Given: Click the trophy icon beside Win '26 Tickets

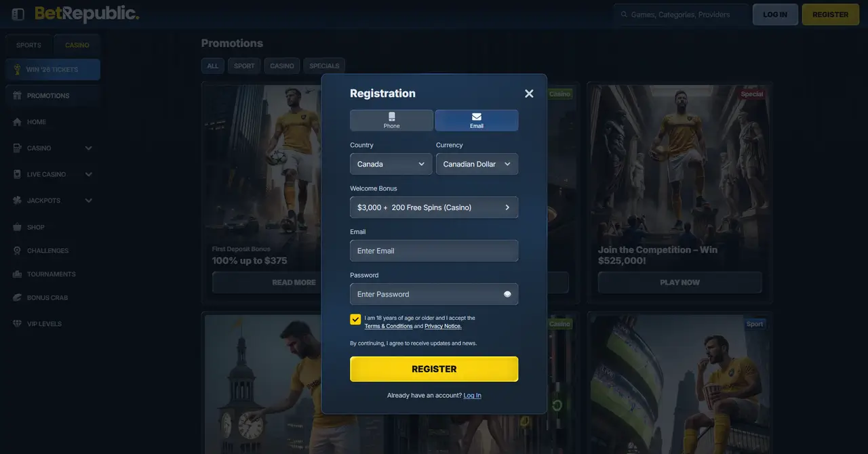Looking at the screenshot, I should 17,70.
